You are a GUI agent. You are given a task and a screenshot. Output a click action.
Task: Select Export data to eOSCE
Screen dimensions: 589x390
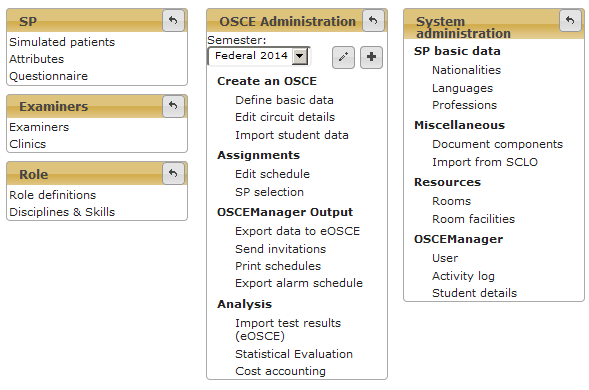coord(298,231)
